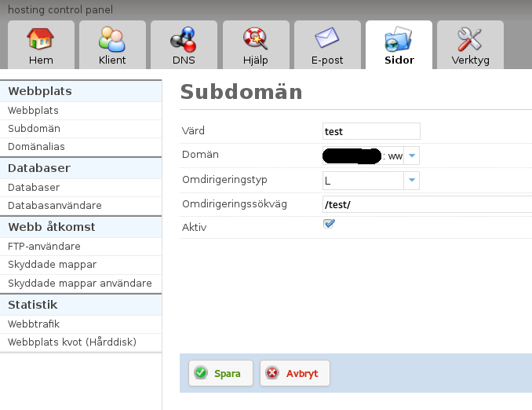This screenshot has height=410, width=532.
Task: Open the Verktyg tools icon
Action: (470, 39)
